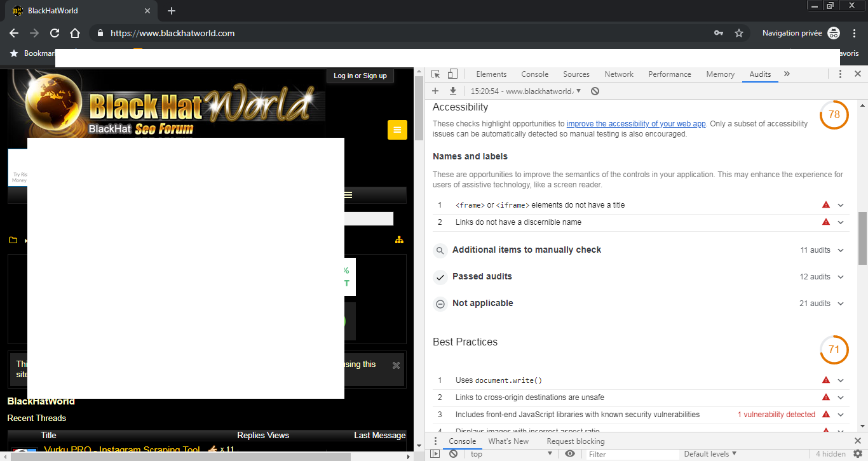Screen dimensions: 868x461
Task: Switch to the Performance tab
Action: pyautogui.click(x=670, y=74)
